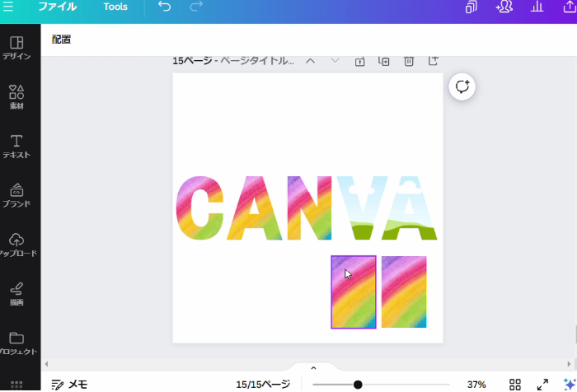Add a comment with the bubble button

[x=462, y=86]
